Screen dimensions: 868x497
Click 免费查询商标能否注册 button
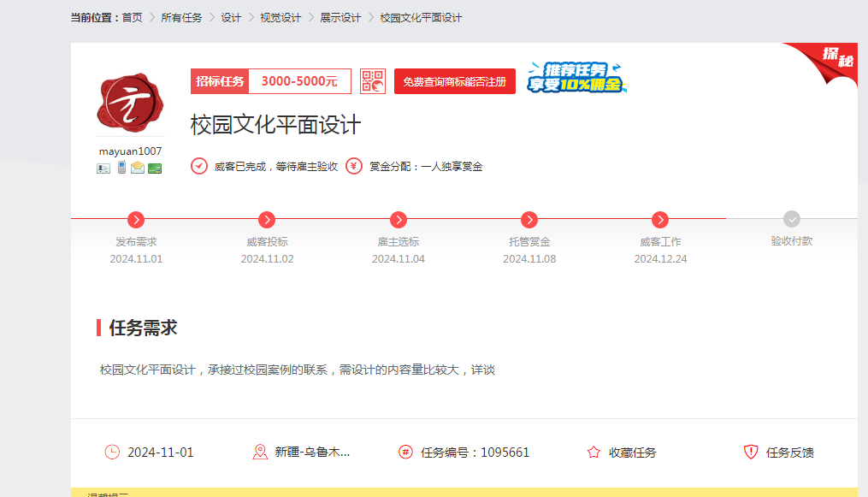pyautogui.click(x=454, y=81)
